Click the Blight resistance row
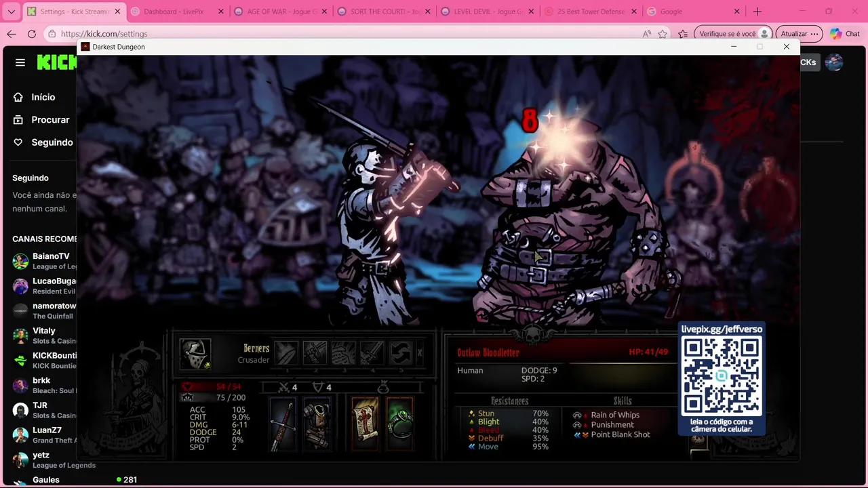 pyautogui.click(x=509, y=422)
